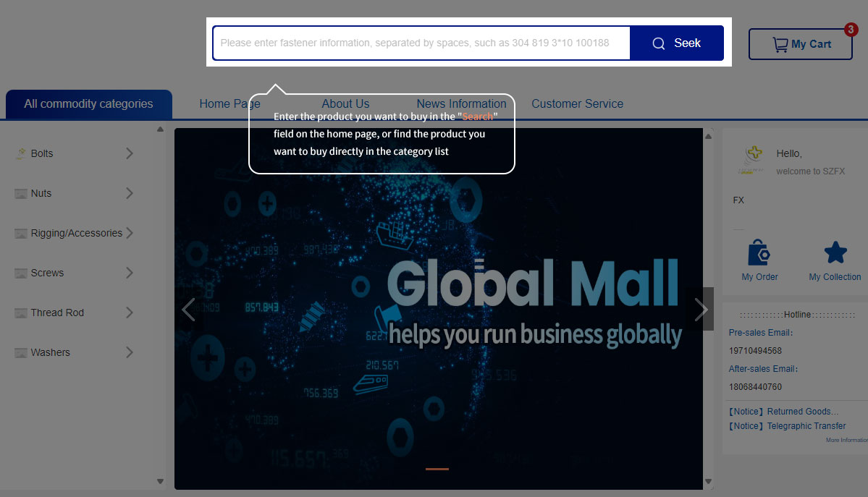Show next banner slide
Screen dimensions: 868x497
point(701,310)
